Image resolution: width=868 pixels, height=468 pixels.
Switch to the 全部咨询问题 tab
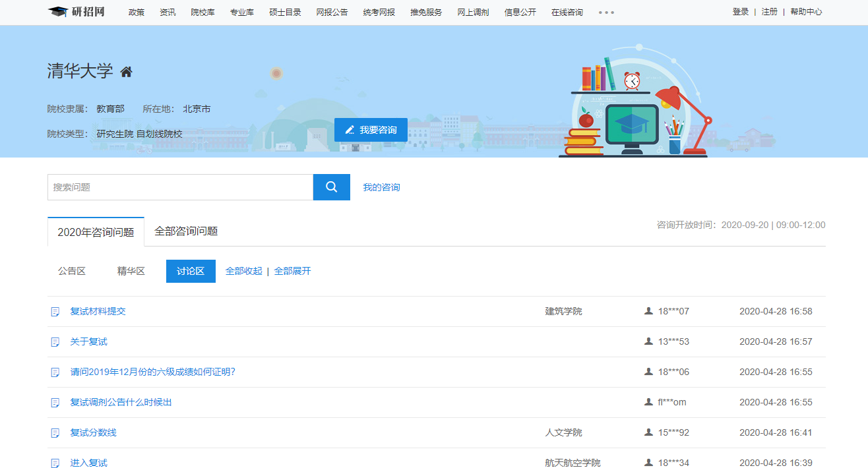[x=186, y=231]
